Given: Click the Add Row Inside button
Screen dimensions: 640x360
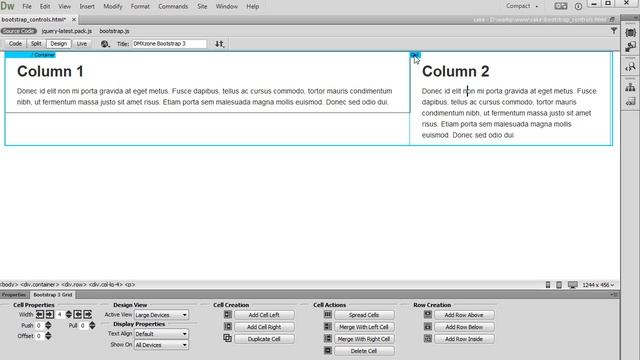Looking at the screenshot, I should [x=464, y=339].
